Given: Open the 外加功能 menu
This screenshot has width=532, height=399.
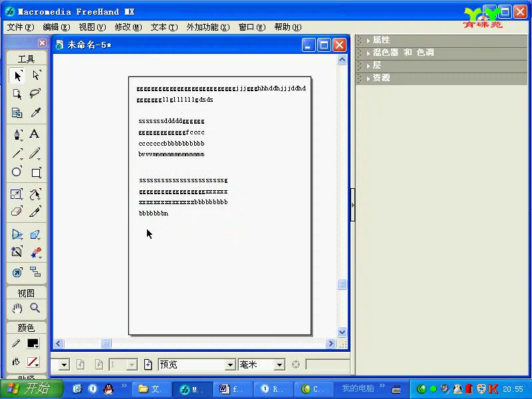Looking at the screenshot, I should point(208,27).
